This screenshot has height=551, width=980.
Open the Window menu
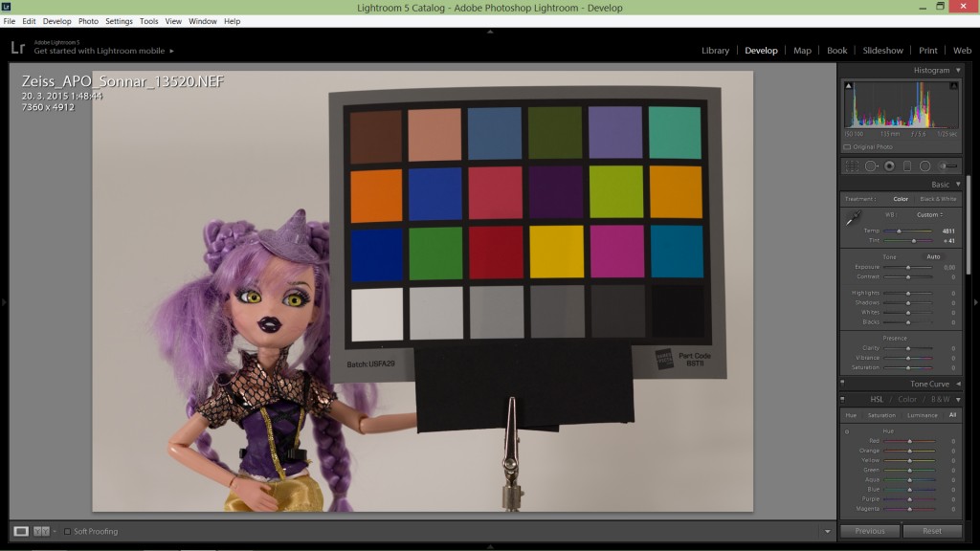point(203,21)
